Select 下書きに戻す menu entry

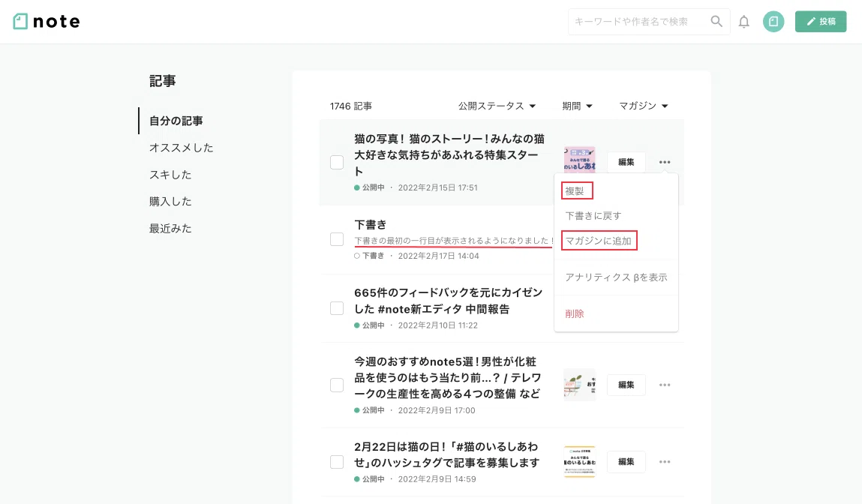click(593, 216)
